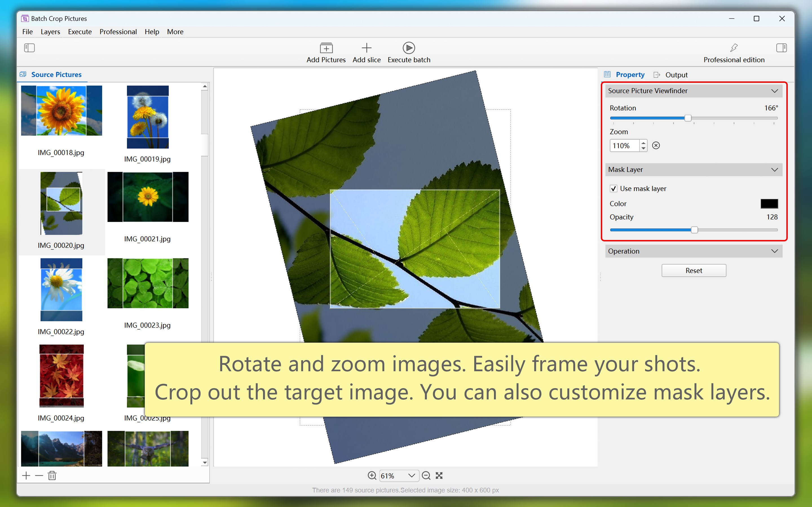Select the IMG_00021.jpg thumbnail
Viewport: 812px width, 507px height.
click(148, 197)
